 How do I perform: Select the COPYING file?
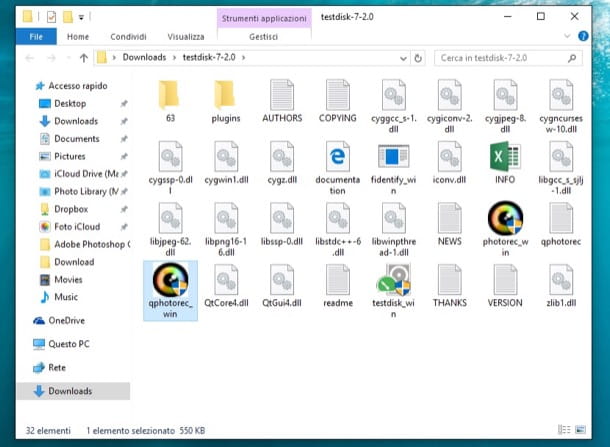pyautogui.click(x=338, y=101)
